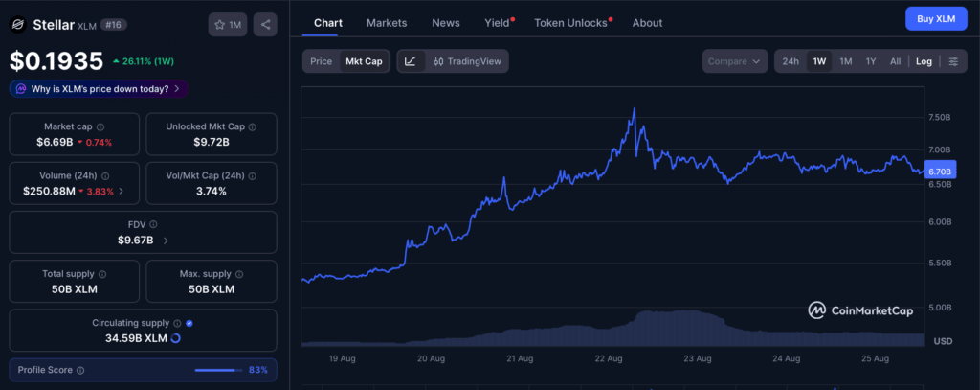
Task: Click the circulating supply progress ring icon
Action: [x=176, y=338]
